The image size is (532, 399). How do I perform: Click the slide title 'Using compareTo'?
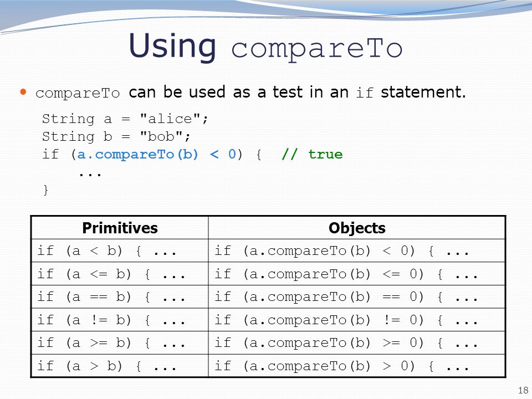[x=265, y=47]
